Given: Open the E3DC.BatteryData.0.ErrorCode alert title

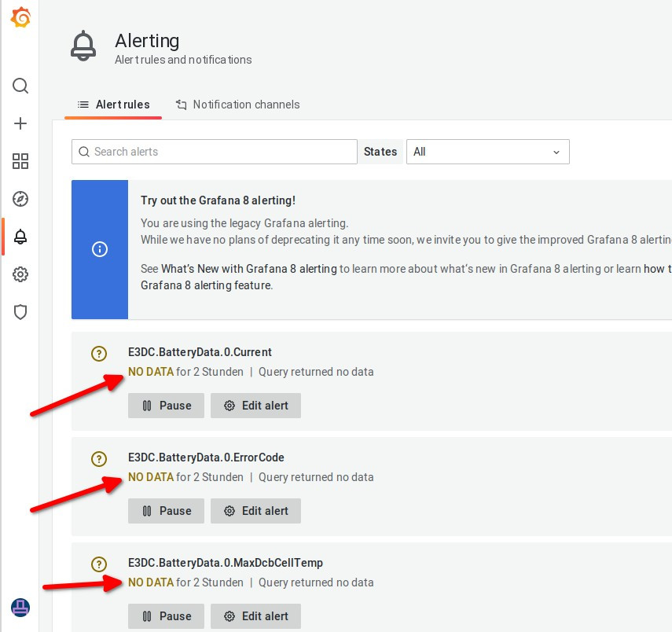Looking at the screenshot, I should click(206, 457).
